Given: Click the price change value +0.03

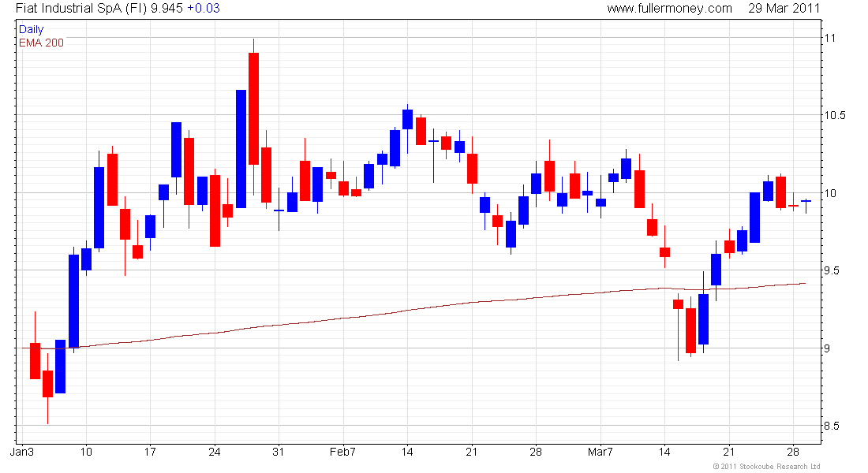Looking at the screenshot, I should point(203,9).
